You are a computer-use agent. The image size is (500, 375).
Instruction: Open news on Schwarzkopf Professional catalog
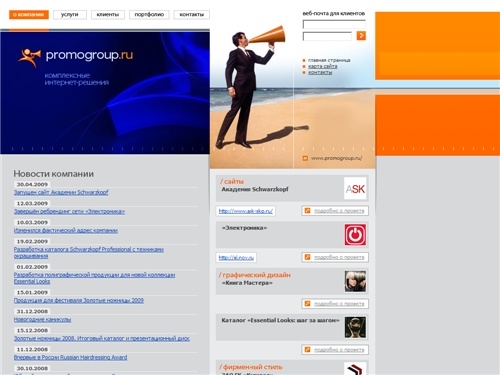pos(89,253)
